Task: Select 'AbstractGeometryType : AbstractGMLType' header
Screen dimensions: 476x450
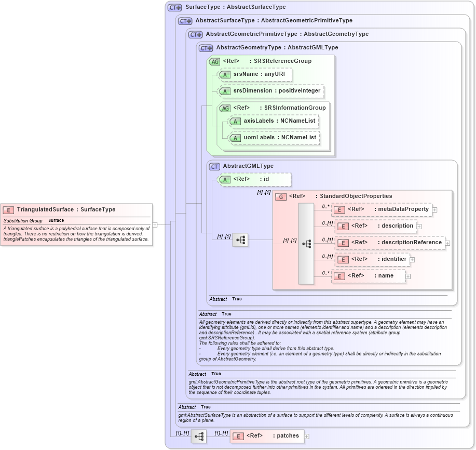Action: [x=277, y=47]
